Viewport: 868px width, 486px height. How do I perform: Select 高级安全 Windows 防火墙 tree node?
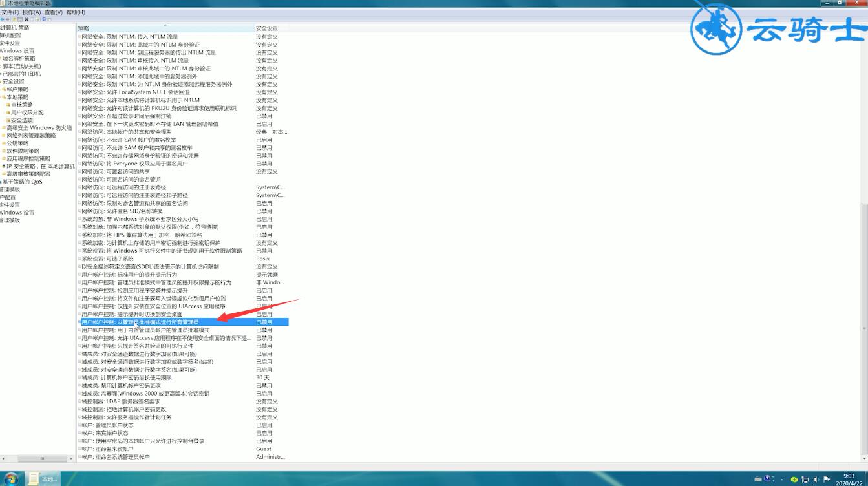[x=39, y=128]
